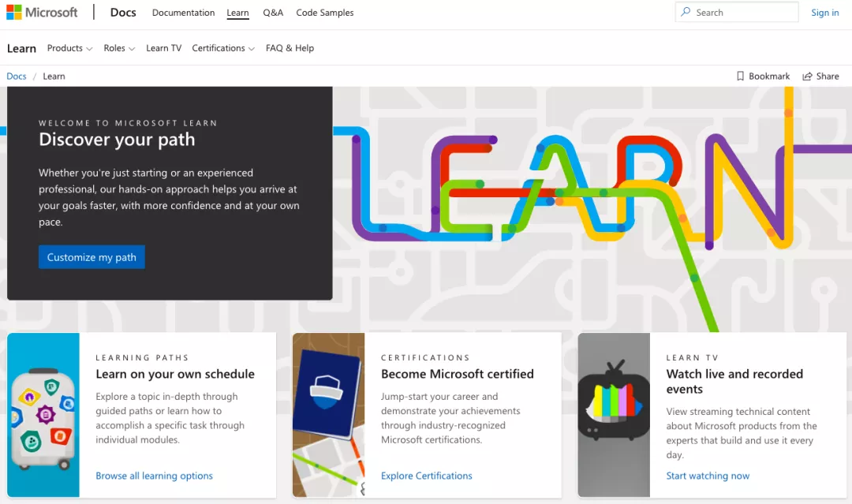The image size is (852, 504).
Task: Click the Learn on your own schedule heading
Action: [175, 374]
